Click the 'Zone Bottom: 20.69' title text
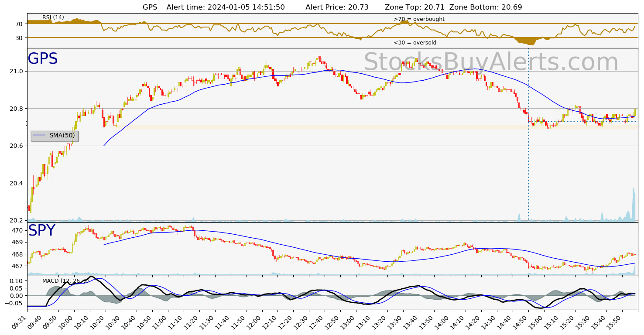The height and width of the screenshot is (335, 644). click(x=486, y=7)
